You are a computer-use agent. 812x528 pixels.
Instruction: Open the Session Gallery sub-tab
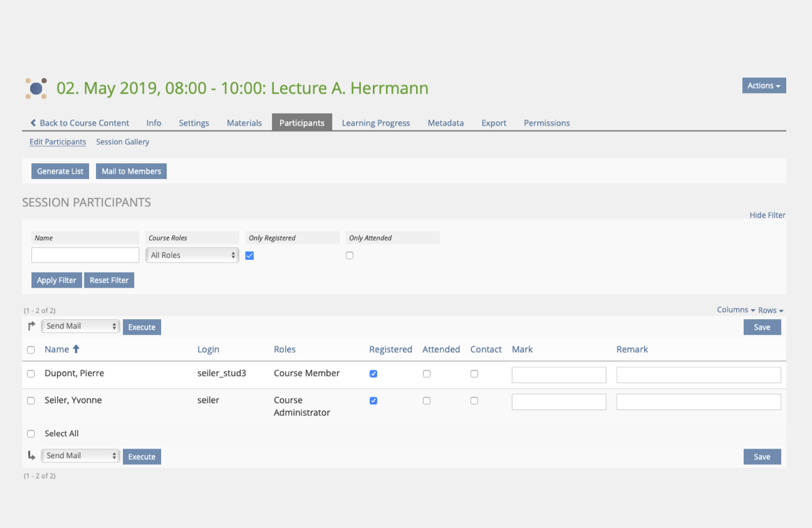click(123, 142)
